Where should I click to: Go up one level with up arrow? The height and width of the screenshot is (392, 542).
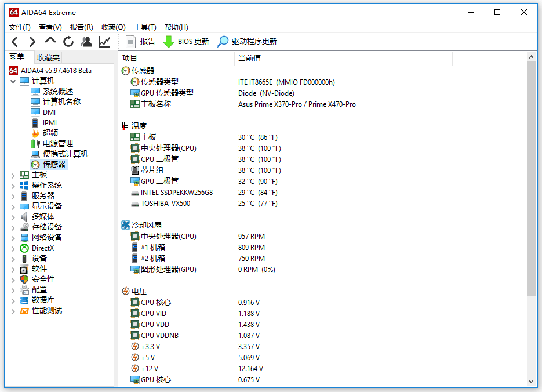click(x=50, y=42)
